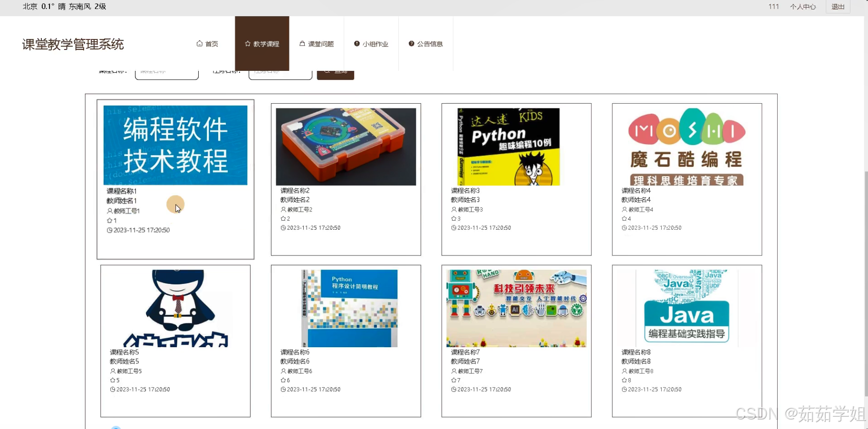Click the user icon beside 教师工号6
Screen dimensions: 868x429
point(283,371)
